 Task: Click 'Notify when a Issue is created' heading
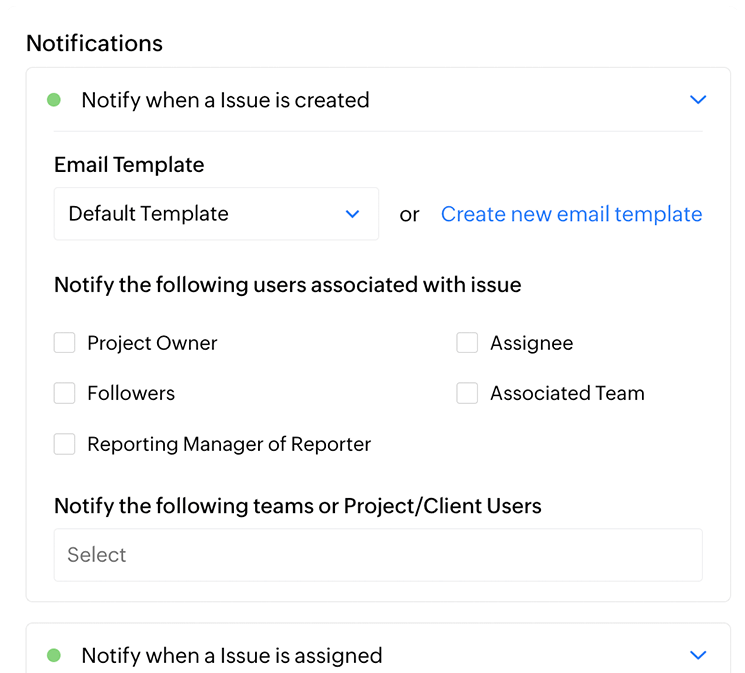(x=225, y=100)
